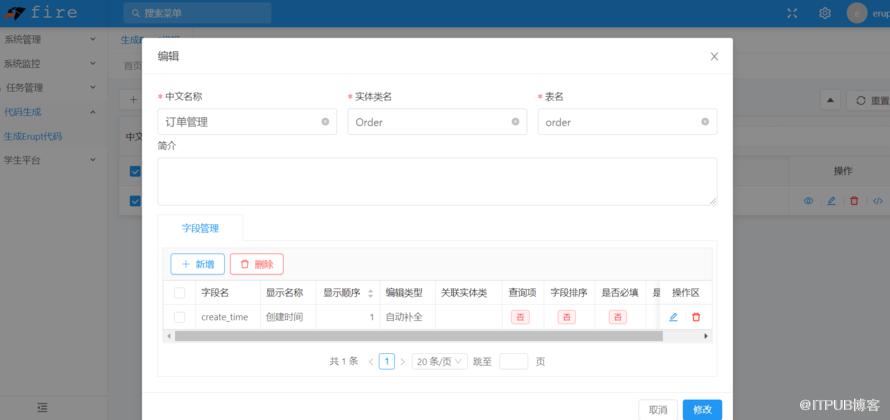This screenshot has width=890, height=420.
Task: Click the 取消 button
Action: tap(658, 410)
